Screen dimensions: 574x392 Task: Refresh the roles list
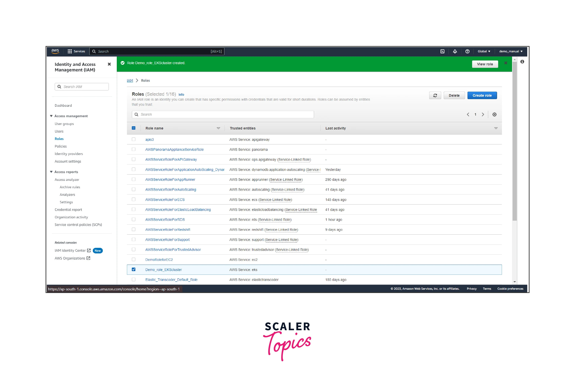click(435, 95)
